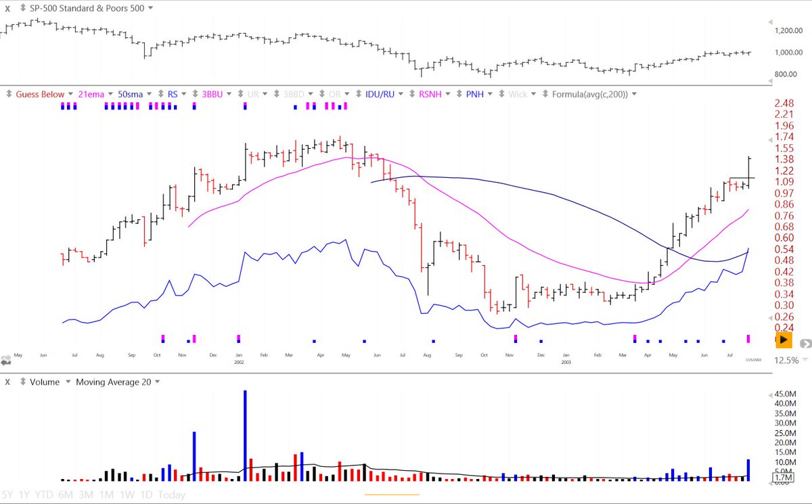Expand the 50sma dropdown arrow
The image size is (812, 504).
pyautogui.click(x=150, y=94)
